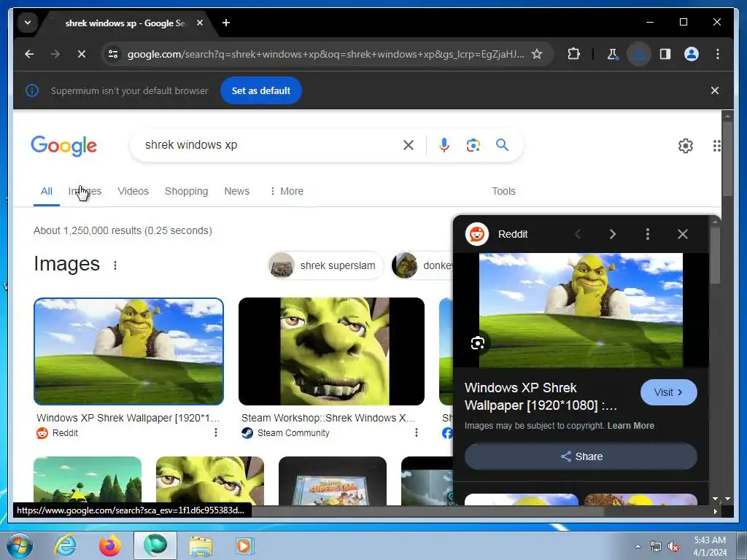Show hidden system tray icons
This screenshot has width=747, height=560.
point(638,546)
